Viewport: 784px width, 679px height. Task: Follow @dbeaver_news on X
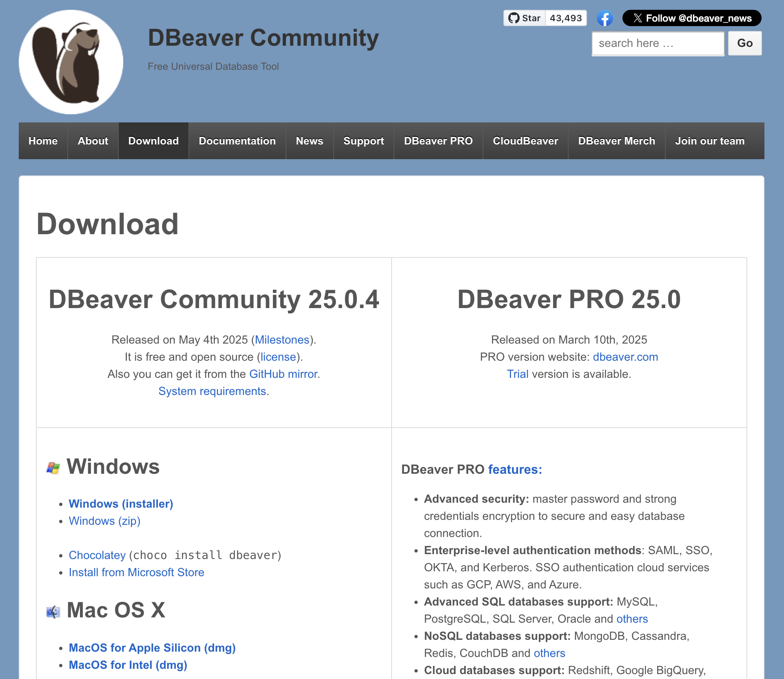click(692, 18)
